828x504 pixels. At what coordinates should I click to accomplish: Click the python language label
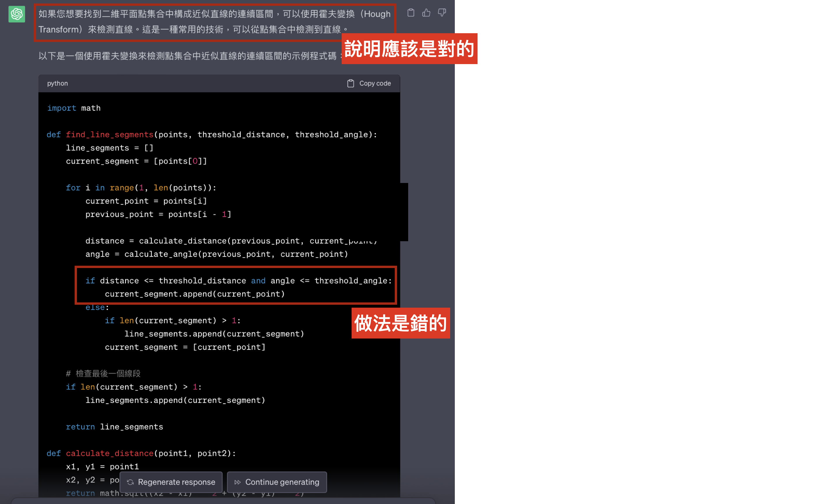point(57,83)
